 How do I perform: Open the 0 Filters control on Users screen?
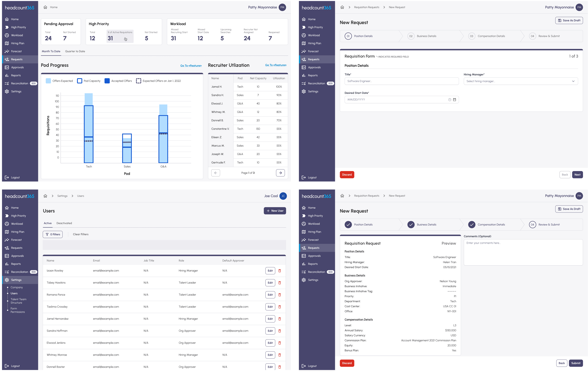point(53,234)
